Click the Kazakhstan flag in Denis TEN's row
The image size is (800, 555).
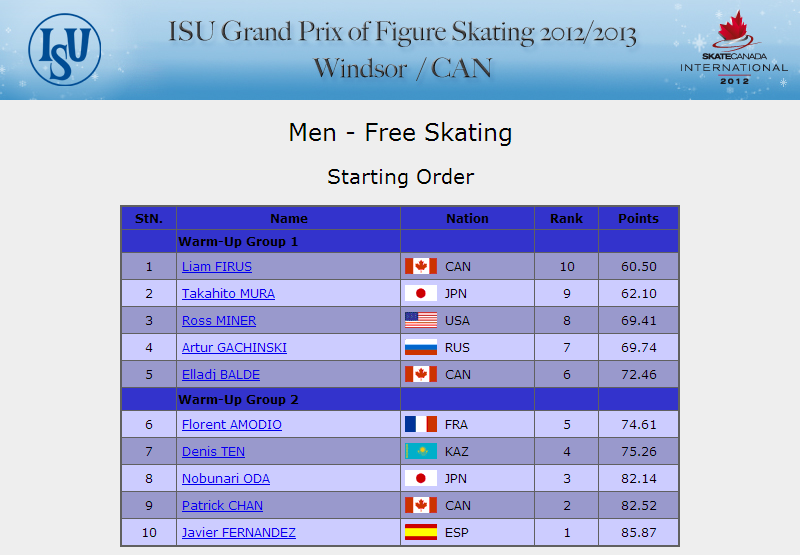421,451
